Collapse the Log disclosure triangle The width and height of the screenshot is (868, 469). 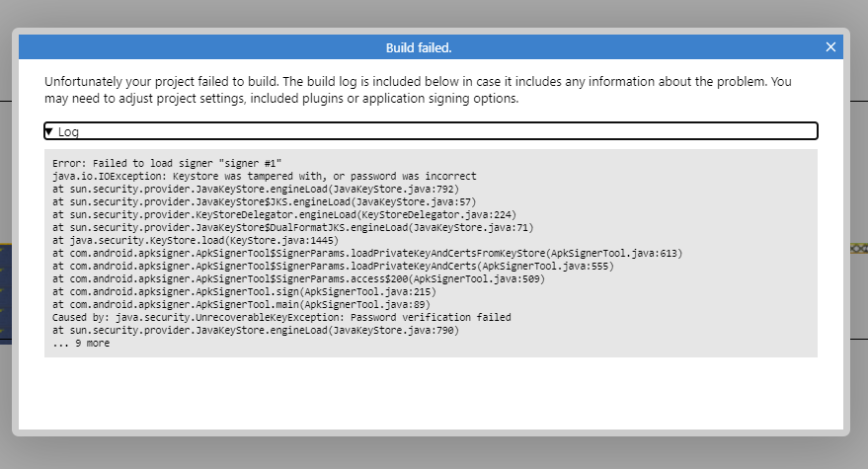click(48, 131)
